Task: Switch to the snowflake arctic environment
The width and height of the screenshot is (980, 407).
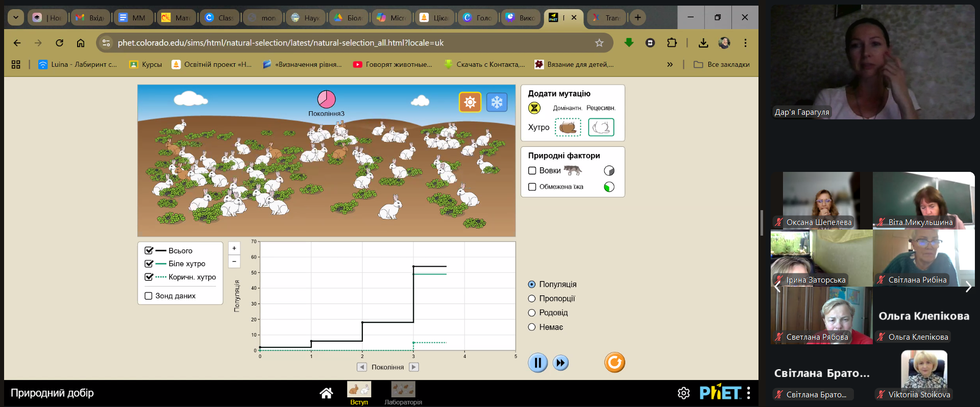Action: (x=497, y=103)
